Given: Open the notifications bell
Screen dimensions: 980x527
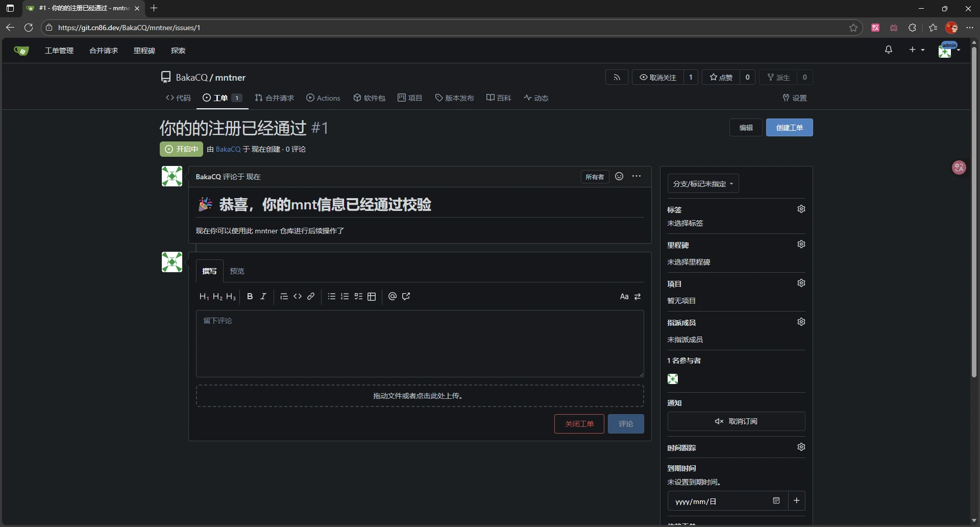Looking at the screenshot, I should point(889,50).
